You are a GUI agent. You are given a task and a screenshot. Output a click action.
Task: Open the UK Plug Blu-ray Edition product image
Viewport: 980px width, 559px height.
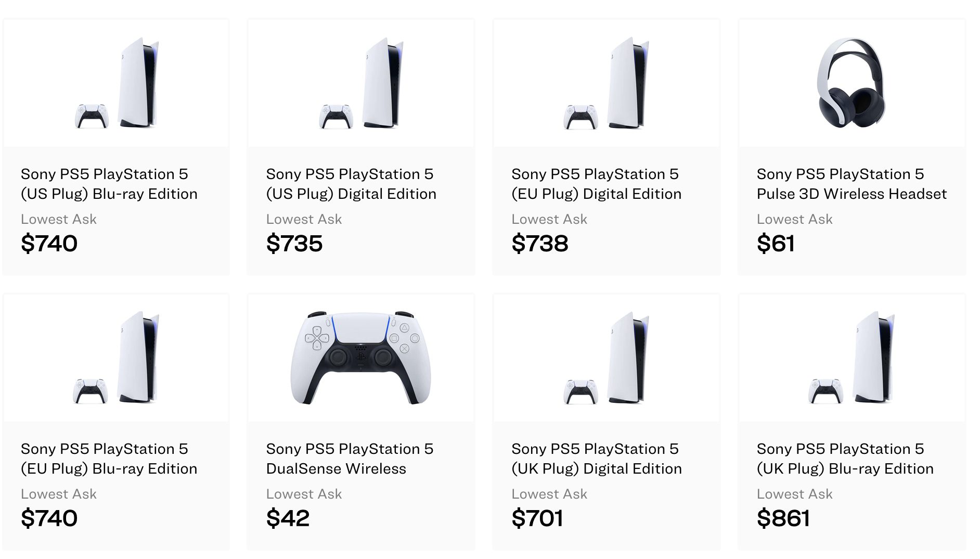pos(852,358)
